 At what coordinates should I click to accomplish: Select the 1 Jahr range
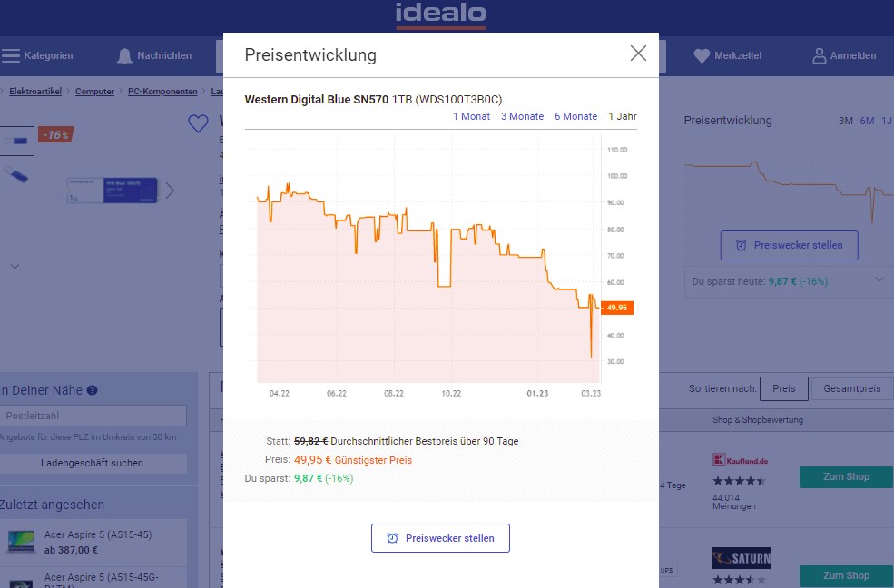(x=623, y=116)
